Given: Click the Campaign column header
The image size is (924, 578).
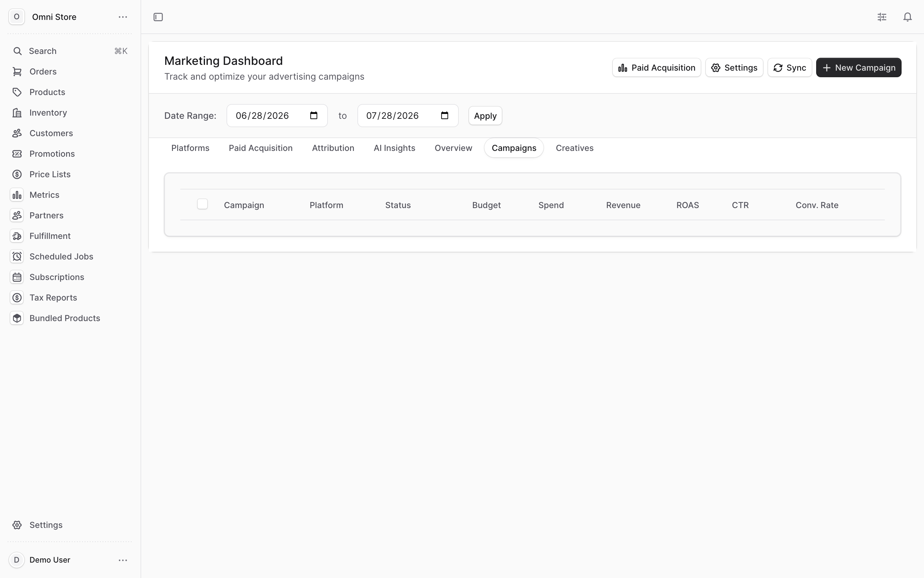Looking at the screenshot, I should (x=244, y=205).
